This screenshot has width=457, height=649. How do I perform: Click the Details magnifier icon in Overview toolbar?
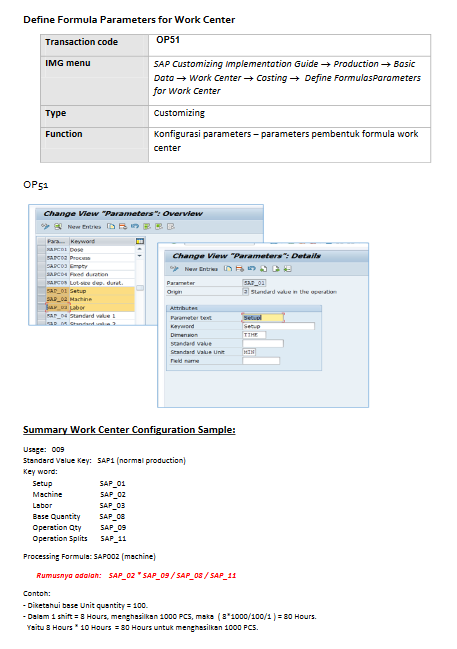click(58, 226)
